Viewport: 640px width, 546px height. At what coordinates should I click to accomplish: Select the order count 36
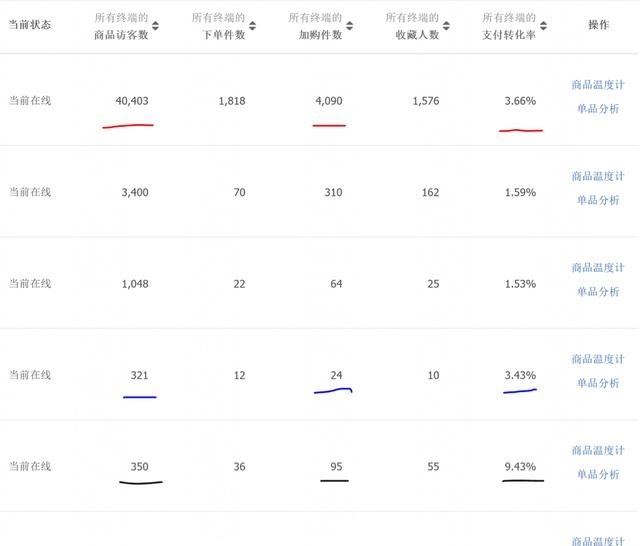[x=240, y=466]
